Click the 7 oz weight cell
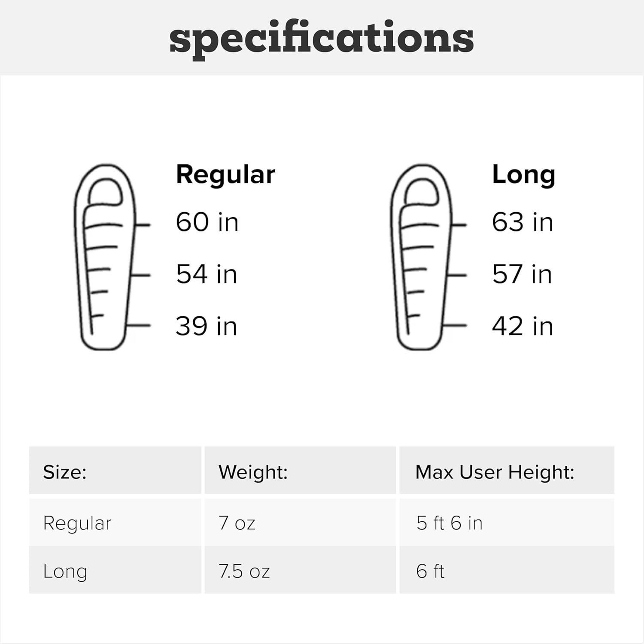Screen dimensions: 644x644 237,523
